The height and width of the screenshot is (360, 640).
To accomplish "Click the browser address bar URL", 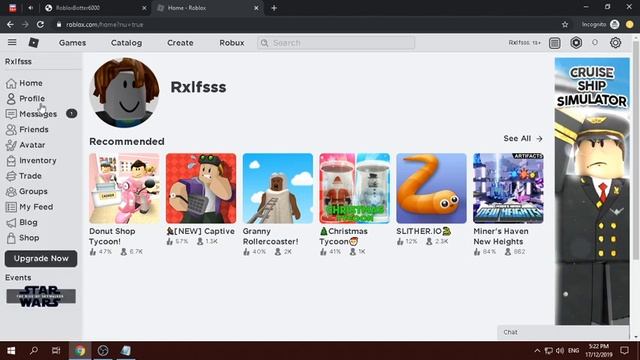I will tap(104, 24).
